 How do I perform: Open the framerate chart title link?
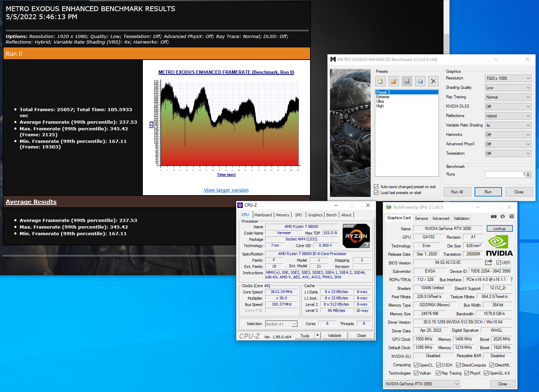[226, 72]
